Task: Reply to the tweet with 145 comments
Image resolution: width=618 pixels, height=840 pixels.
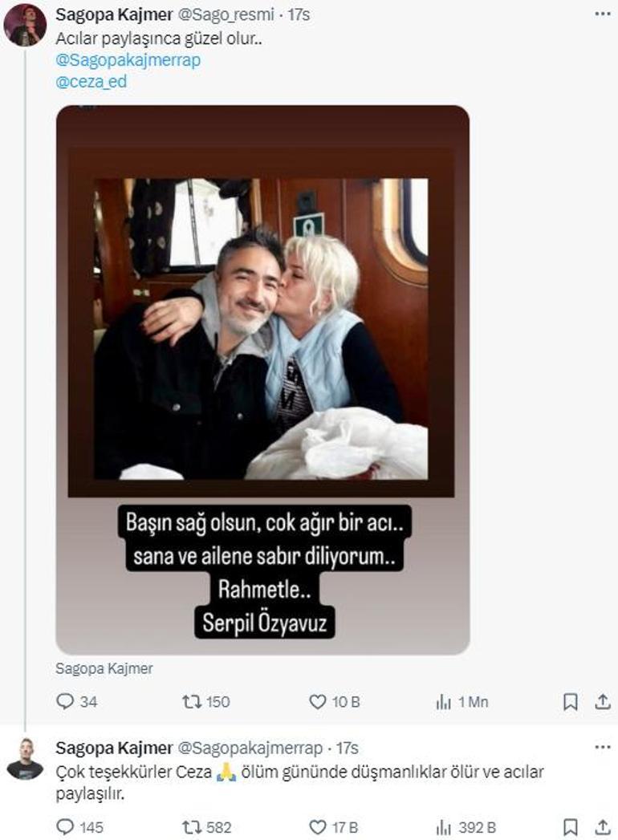Action: coord(66,827)
